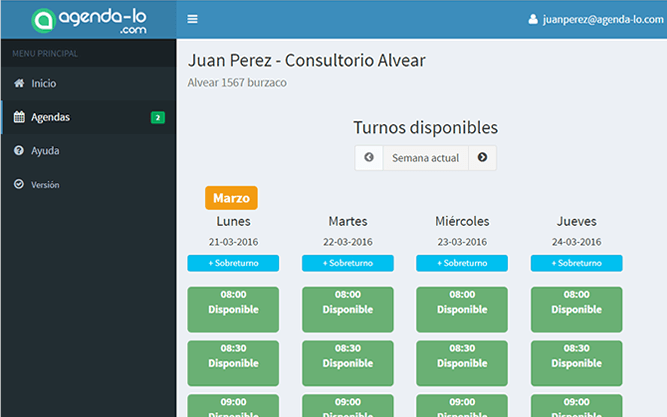
Task: Click the Inicio home icon
Action: pyautogui.click(x=19, y=83)
